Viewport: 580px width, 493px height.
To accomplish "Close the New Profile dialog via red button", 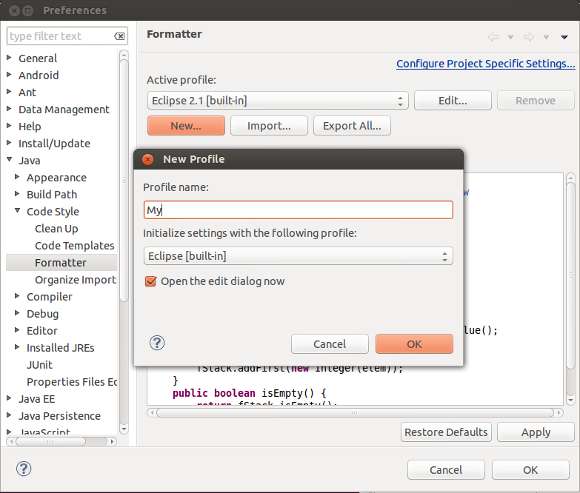I will (x=148, y=159).
